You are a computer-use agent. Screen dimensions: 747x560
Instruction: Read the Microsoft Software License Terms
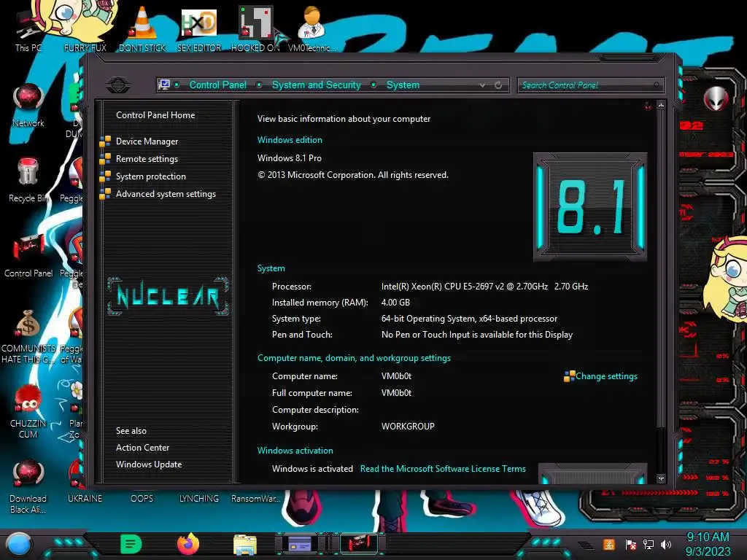[443, 469]
